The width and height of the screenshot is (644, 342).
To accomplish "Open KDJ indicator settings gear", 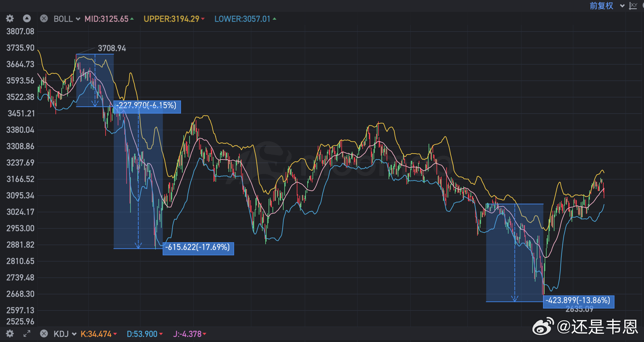I will pos(10,334).
